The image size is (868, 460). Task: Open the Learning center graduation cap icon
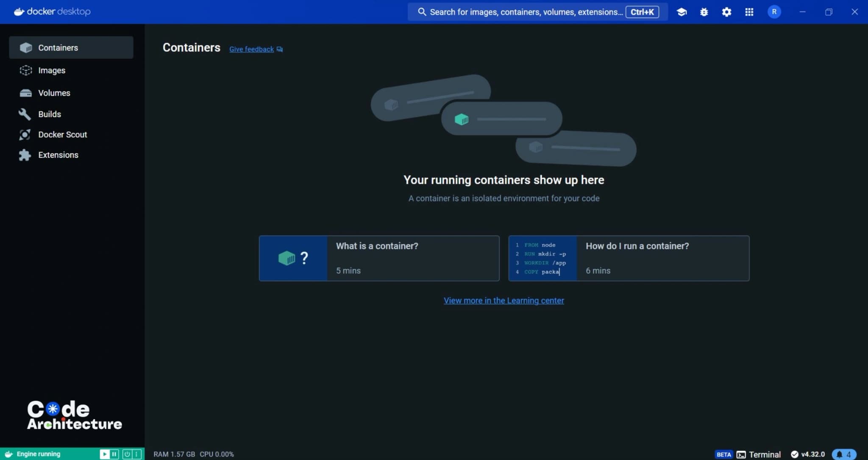point(682,12)
